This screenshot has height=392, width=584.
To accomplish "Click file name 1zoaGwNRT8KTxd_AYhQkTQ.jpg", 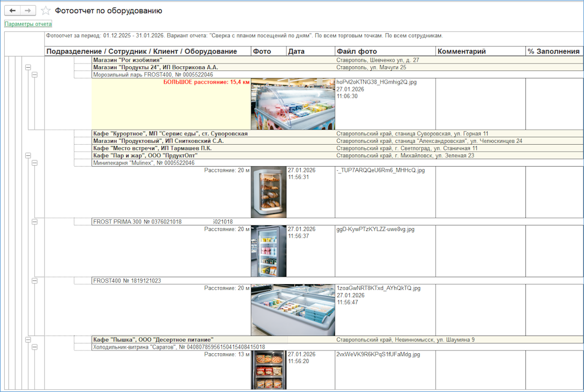I will coord(379,288).
